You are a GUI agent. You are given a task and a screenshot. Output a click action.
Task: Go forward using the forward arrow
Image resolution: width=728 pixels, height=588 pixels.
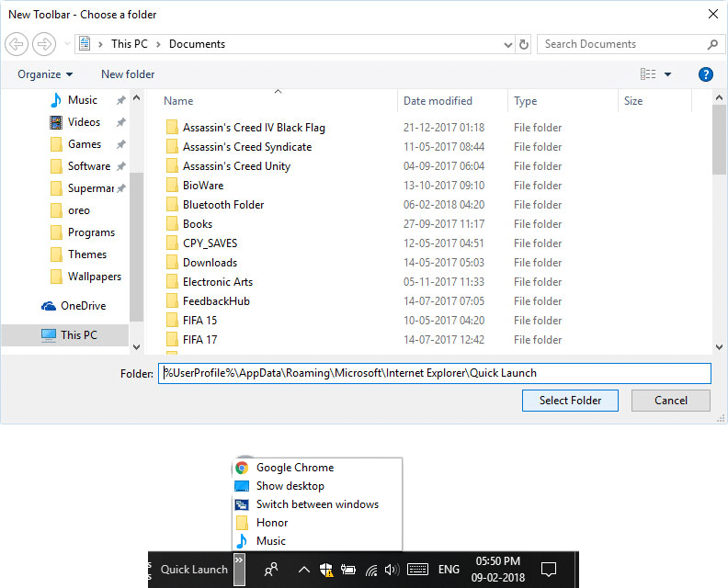(x=44, y=44)
